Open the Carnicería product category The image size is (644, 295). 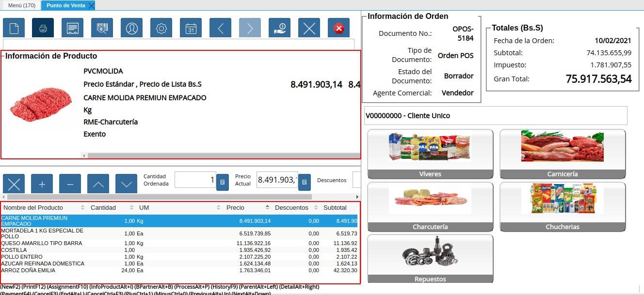click(x=562, y=154)
